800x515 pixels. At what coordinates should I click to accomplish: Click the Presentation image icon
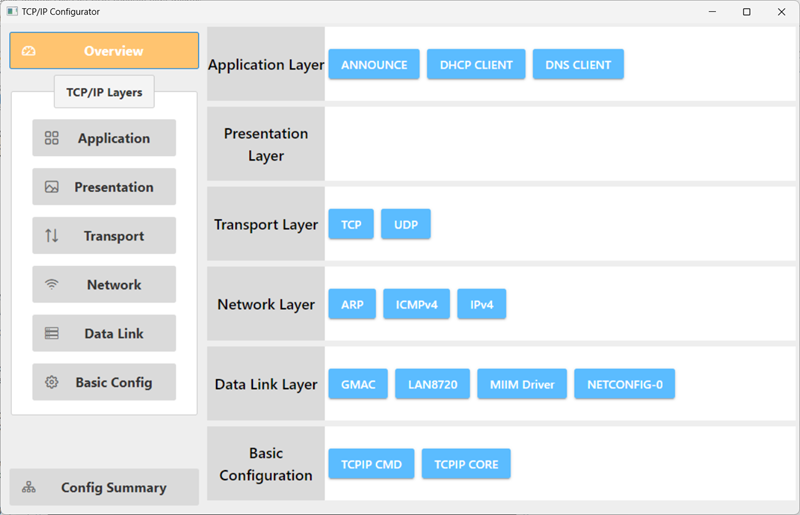coord(52,187)
